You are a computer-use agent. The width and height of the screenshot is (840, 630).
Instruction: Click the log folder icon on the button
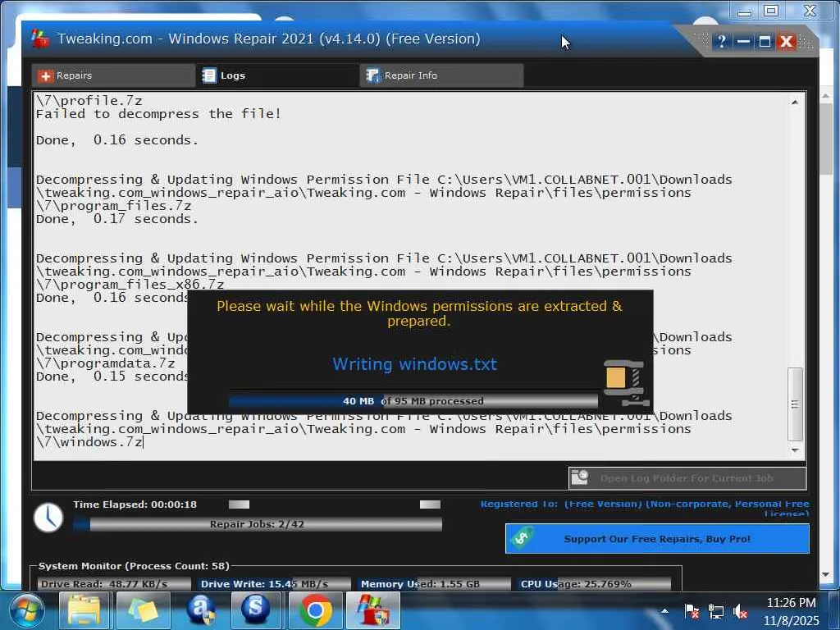[580, 477]
